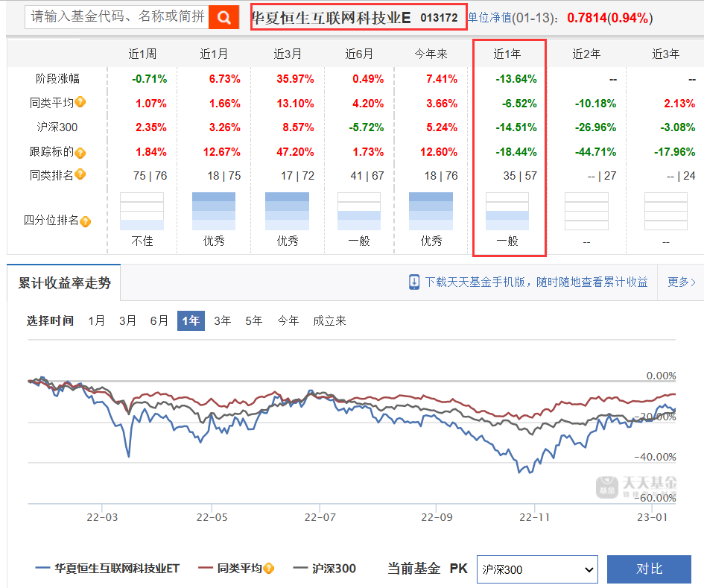Click the 近6月 column header
The width and height of the screenshot is (704, 588).
(359, 54)
